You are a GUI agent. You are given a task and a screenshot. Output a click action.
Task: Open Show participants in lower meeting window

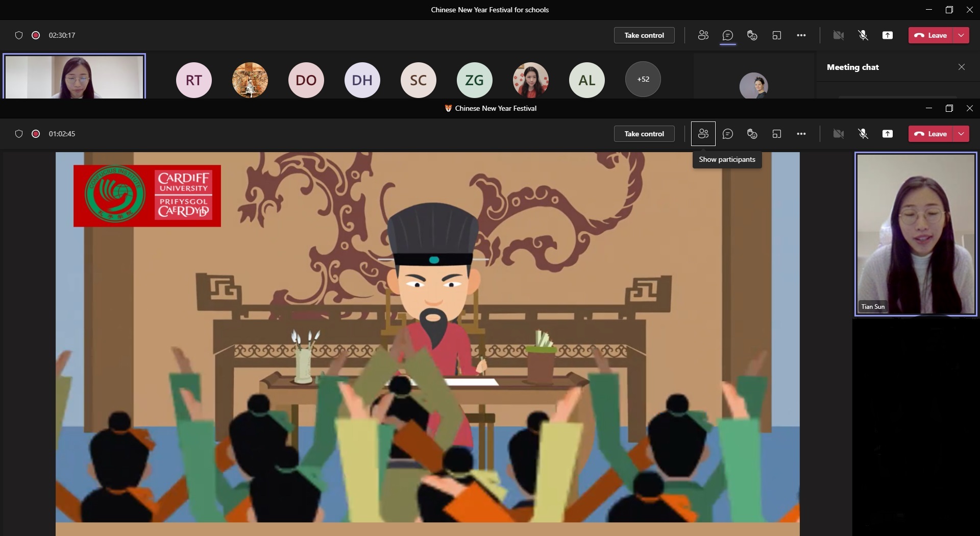point(703,134)
